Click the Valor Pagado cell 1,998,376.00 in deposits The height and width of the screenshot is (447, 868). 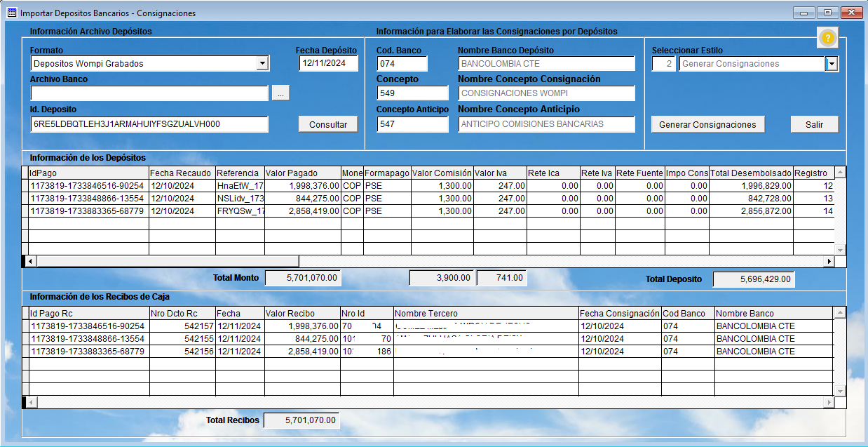[x=302, y=186]
